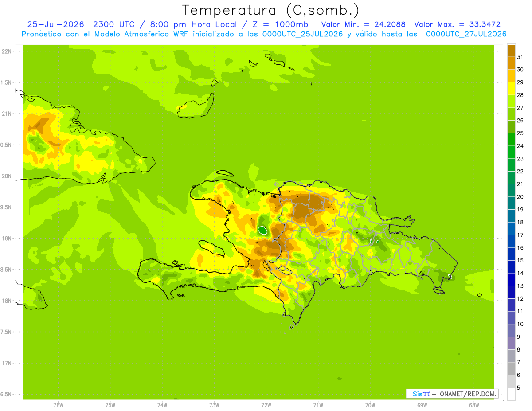
Task: Click the legend value '26'
Action: tap(520, 120)
